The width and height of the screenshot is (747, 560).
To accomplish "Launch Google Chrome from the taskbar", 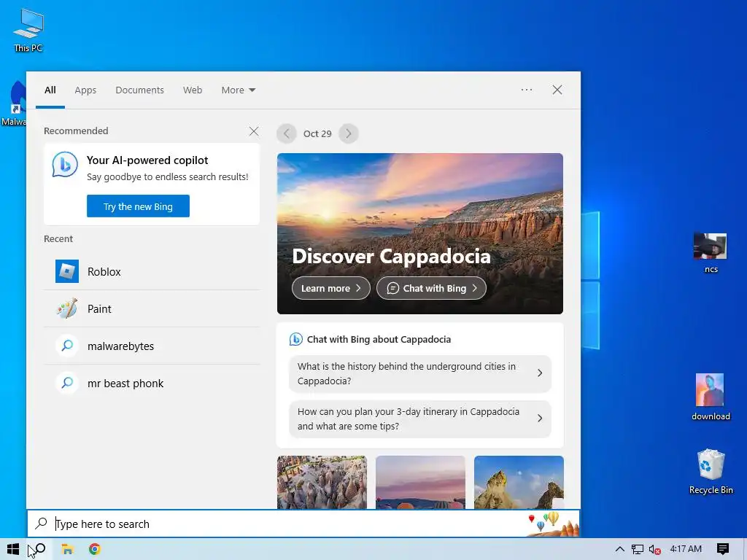I will [95, 549].
